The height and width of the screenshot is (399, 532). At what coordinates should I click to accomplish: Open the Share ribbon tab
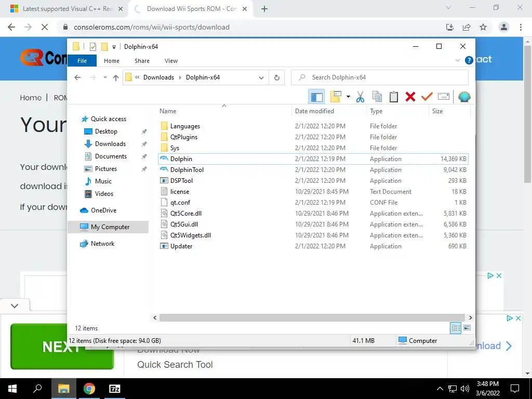[x=142, y=61]
